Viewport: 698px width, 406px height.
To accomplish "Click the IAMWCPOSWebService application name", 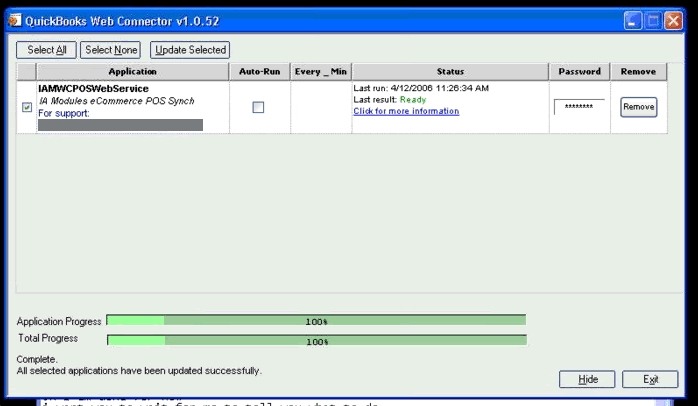I will click(x=93, y=89).
